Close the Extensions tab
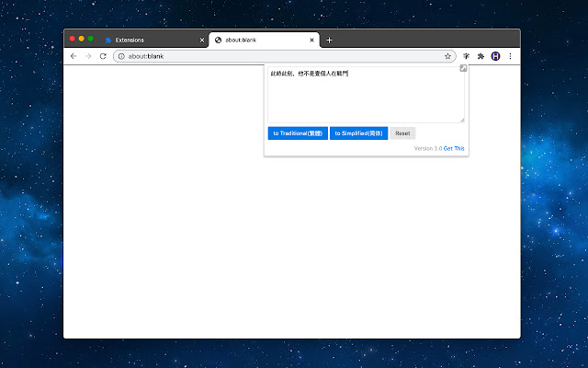Viewport: 588px width, 368px height. click(202, 40)
